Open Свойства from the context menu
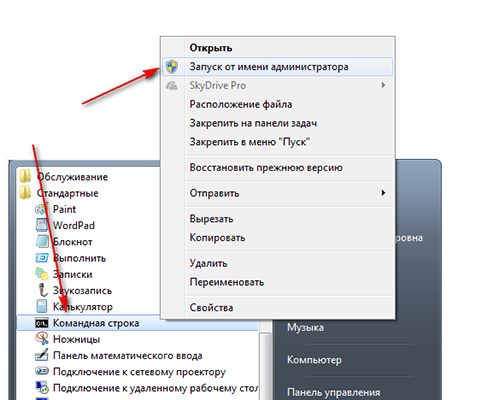This screenshot has height=400, width=487. 278,308
